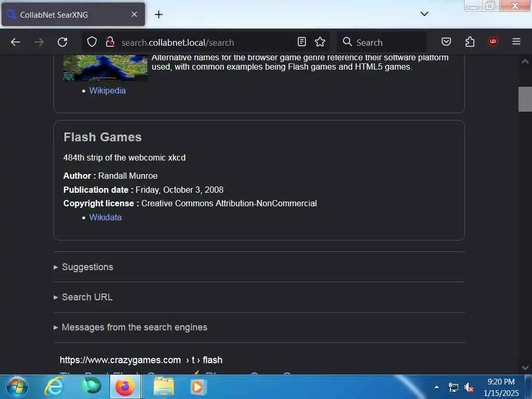The height and width of the screenshot is (399, 532).
Task: Click the Firefox Search box
Action: click(382, 42)
